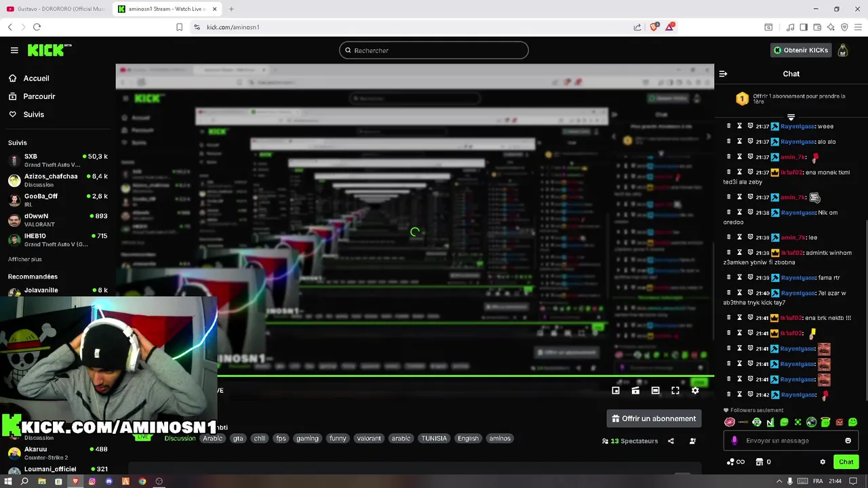Screen dimensions: 868x488
Task: Switch to Gustavo DORORORO browser tab
Action: point(56,9)
